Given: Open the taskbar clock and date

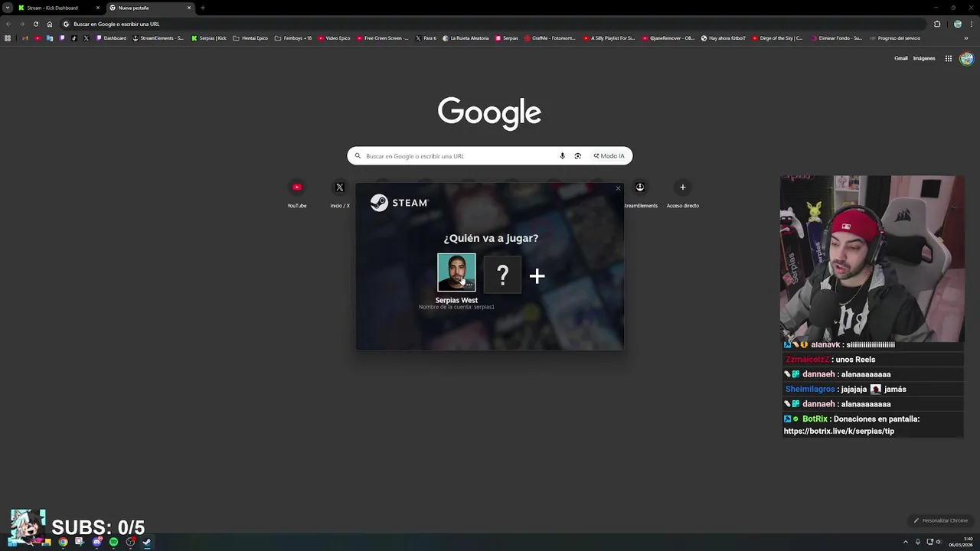Looking at the screenshot, I should pyautogui.click(x=961, y=542).
